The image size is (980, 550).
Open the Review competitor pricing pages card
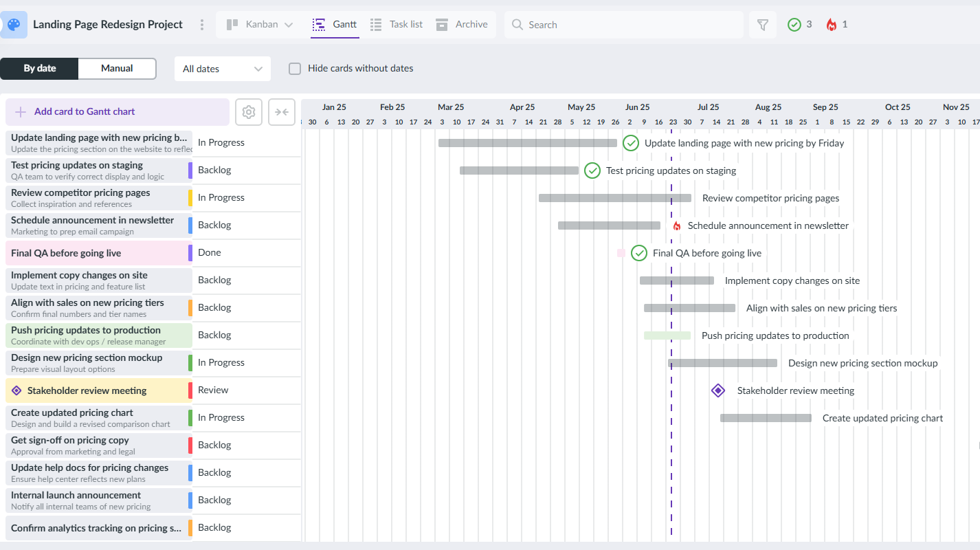tap(99, 198)
